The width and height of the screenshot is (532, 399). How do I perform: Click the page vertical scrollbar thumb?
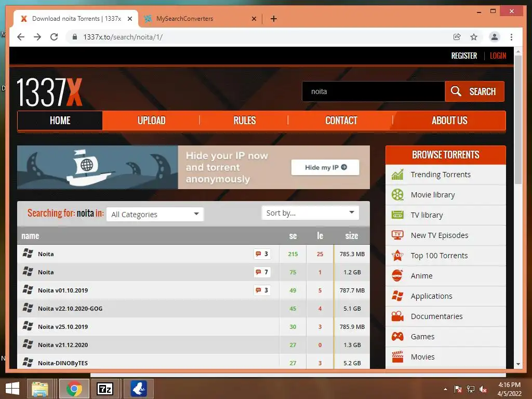coord(518,120)
